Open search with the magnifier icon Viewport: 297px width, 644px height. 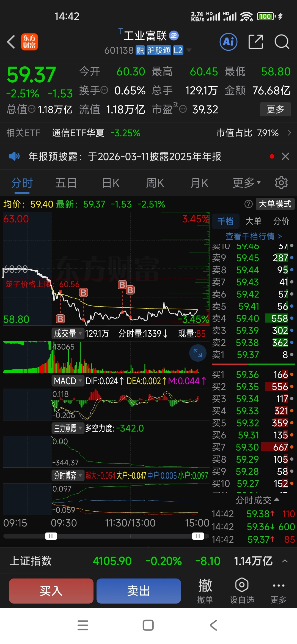point(282,42)
